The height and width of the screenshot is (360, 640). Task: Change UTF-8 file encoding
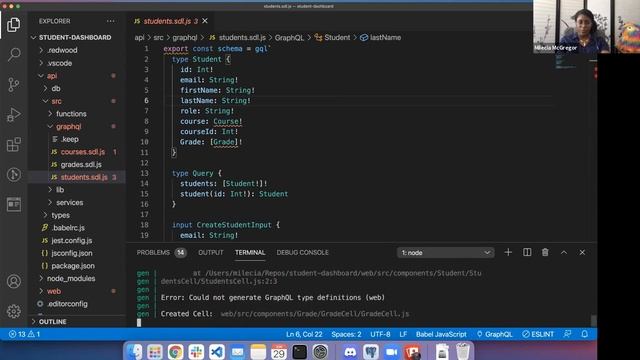[x=380, y=334]
